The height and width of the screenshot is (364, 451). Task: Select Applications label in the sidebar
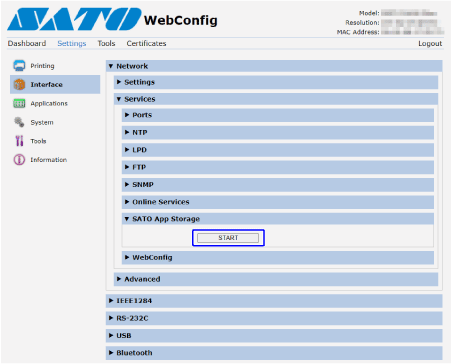[49, 103]
